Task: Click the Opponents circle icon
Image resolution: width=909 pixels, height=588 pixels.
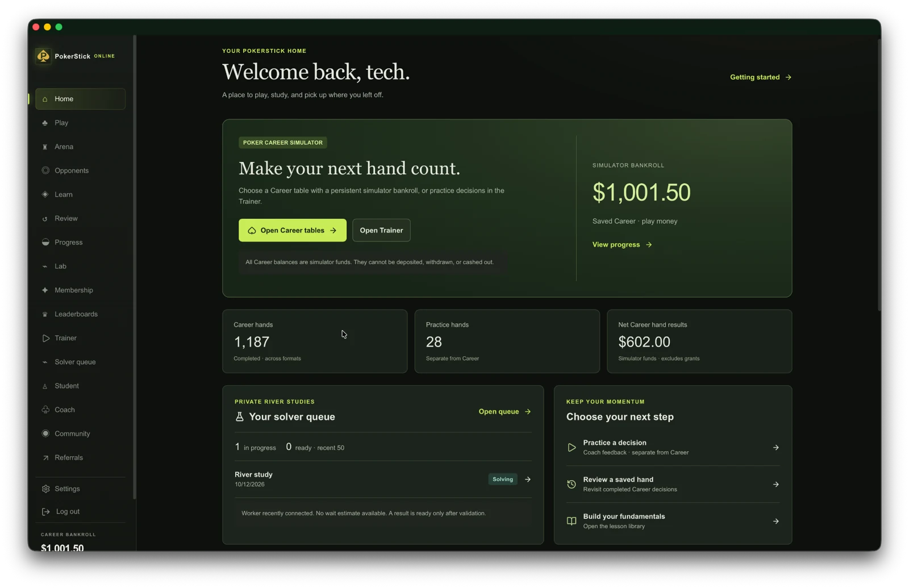Action: [45, 170]
